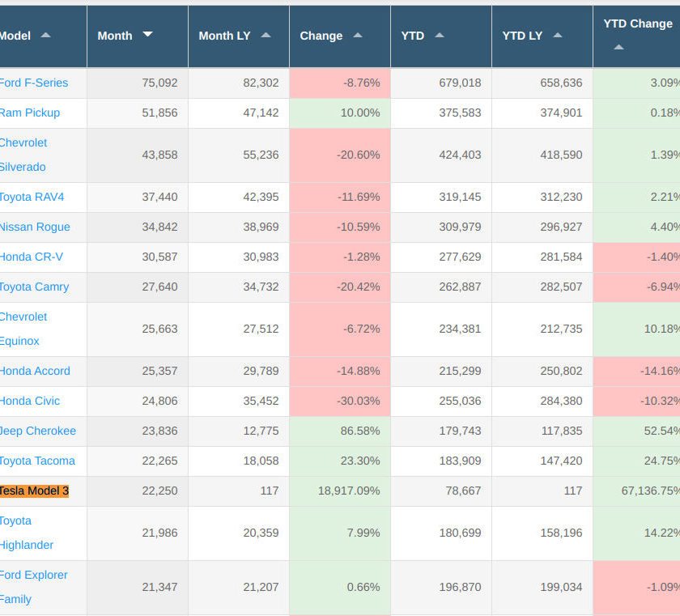Select Ford F-Series month value 75,092
This screenshot has height=616, width=680.
click(159, 83)
